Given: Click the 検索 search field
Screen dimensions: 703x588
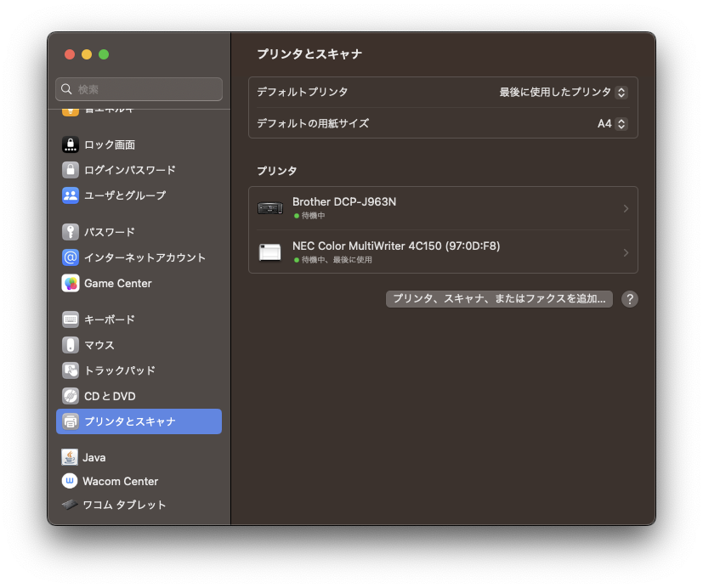Looking at the screenshot, I should [139, 88].
